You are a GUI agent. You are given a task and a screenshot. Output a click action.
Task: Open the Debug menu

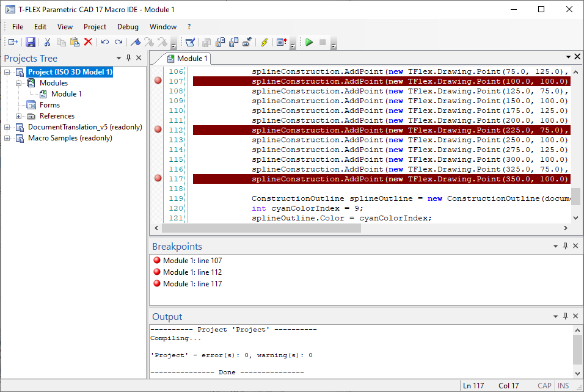coord(128,27)
